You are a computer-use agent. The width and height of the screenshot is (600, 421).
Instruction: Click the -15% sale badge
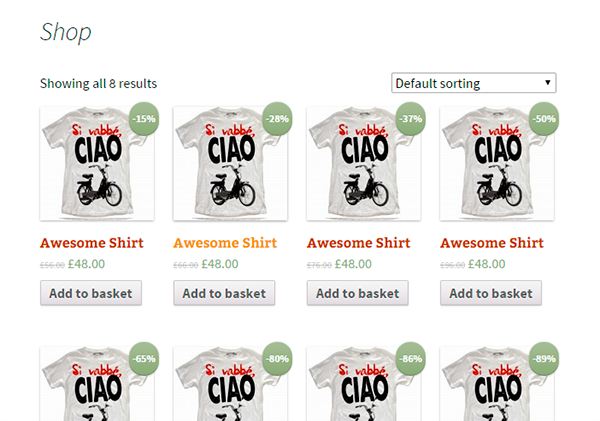(x=144, y=119)
